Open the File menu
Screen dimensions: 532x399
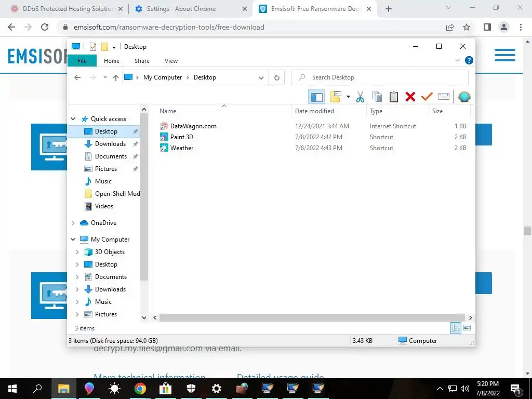click(x=82, y=61)
